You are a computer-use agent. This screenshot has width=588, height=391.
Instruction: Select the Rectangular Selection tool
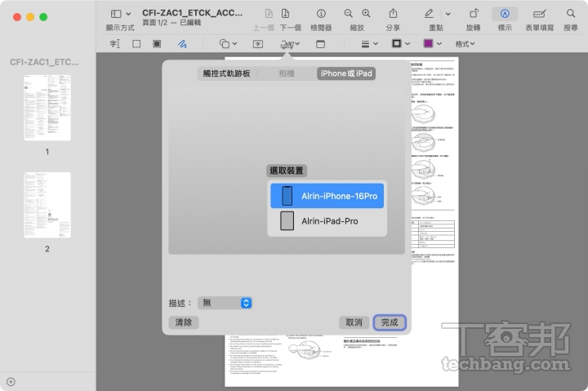(136, 44)
